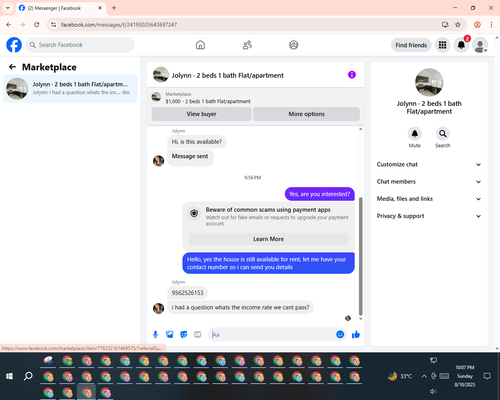The width and height of the screenshot is (500, 400).
Task: Click the Find friends button
Action: coord(411,45)
